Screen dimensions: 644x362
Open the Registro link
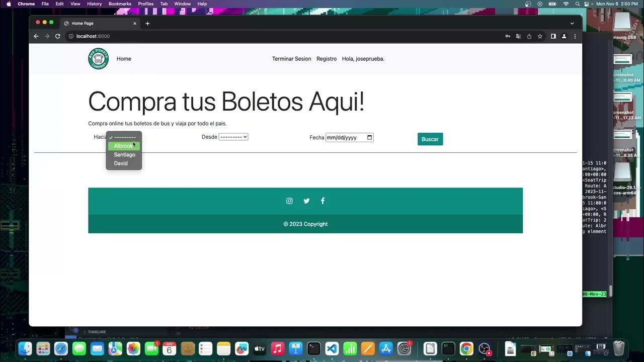point(327,59)
